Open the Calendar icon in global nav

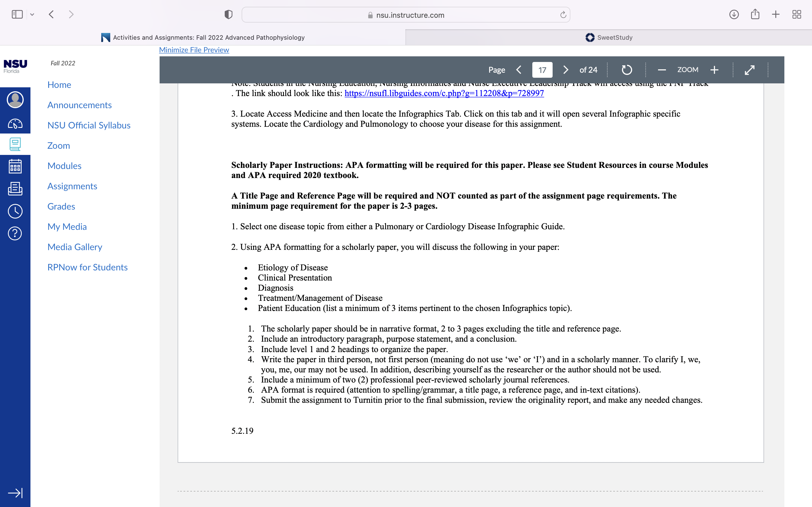15,166
